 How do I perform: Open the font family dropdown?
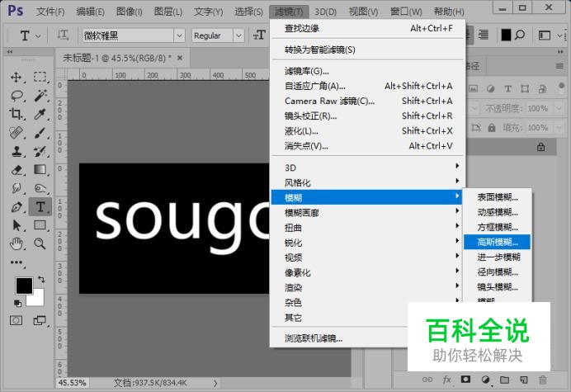coord(179,35)
